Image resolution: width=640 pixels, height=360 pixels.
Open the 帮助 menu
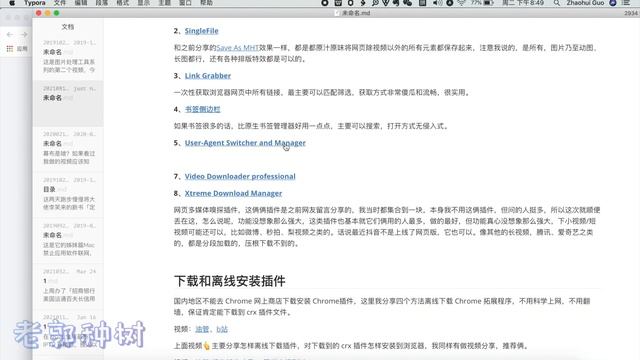pos(206,3)
